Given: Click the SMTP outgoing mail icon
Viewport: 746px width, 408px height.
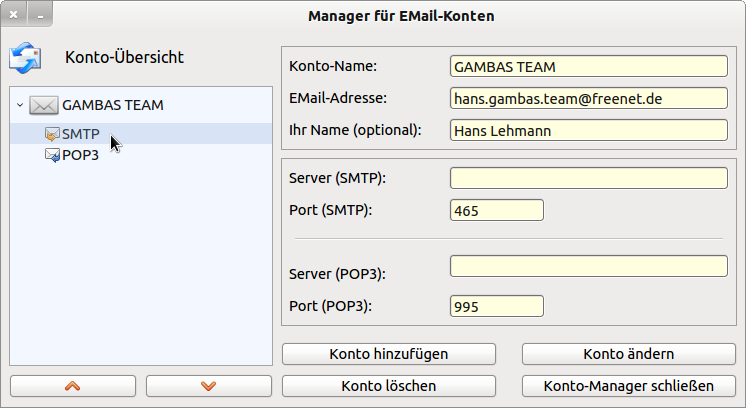Looking at the screenshot, I should (52, 134).
